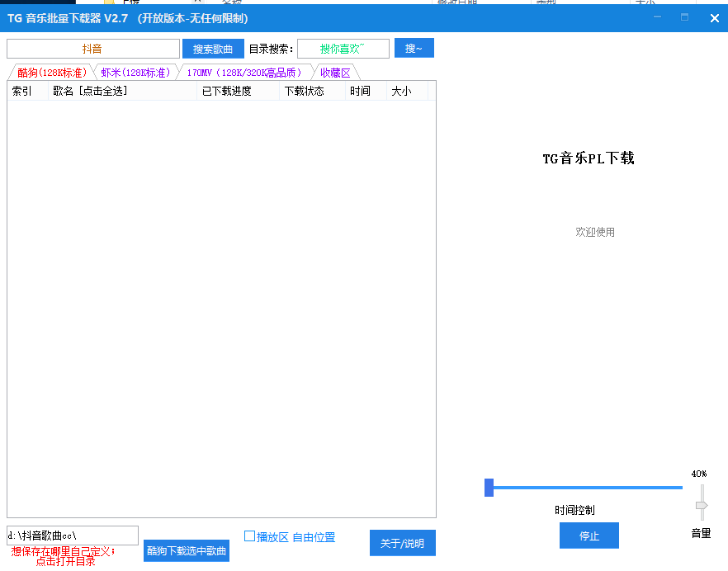This screenshot has width=728, height=571.
Task: Click the 搜~ directory search button
Action: point(414,49)
